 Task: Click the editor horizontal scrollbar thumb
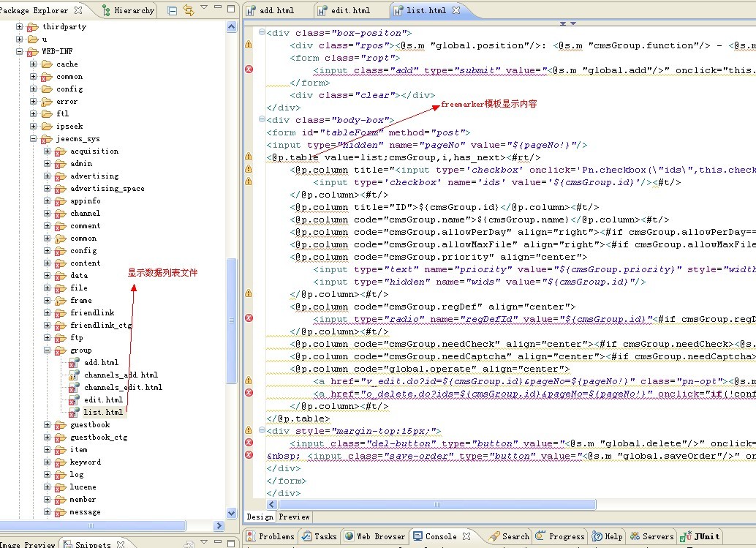437,505
